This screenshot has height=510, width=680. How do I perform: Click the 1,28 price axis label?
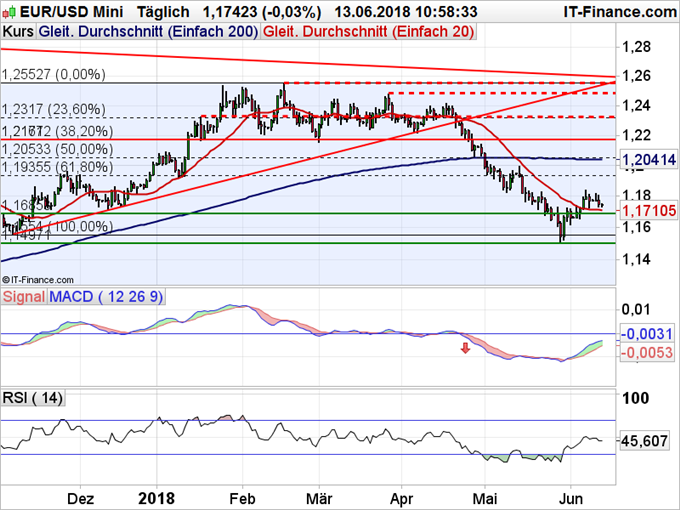(x=637, y=46)
